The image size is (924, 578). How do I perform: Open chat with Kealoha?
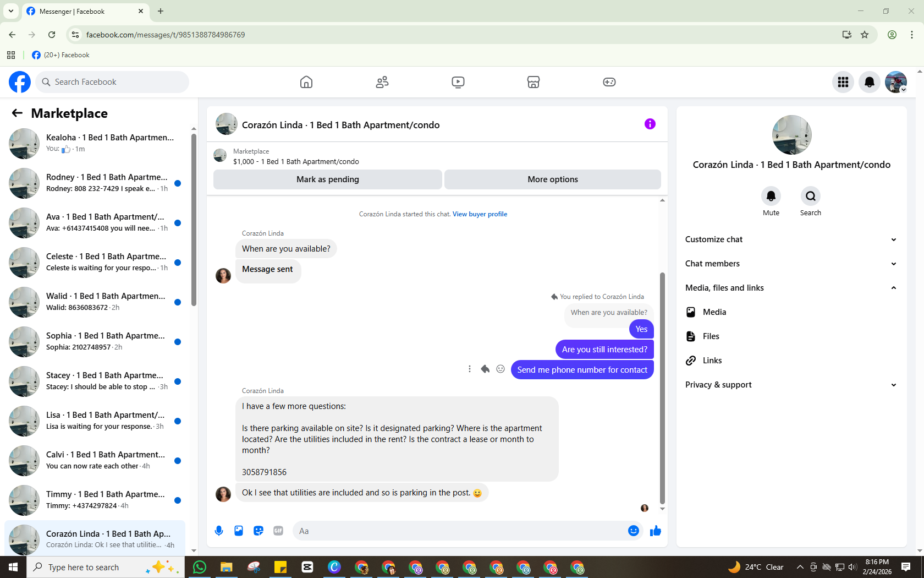(x=95, y=144)
